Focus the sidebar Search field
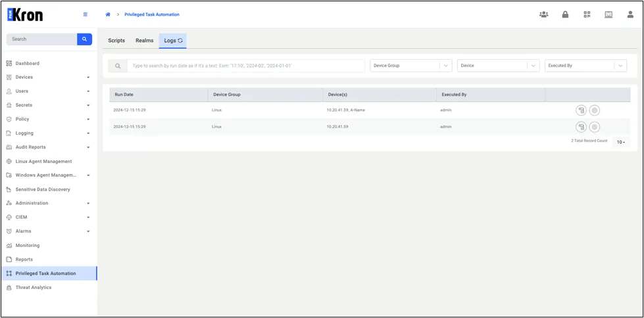Screen dimensions: 644x318 tap(41, 39)
